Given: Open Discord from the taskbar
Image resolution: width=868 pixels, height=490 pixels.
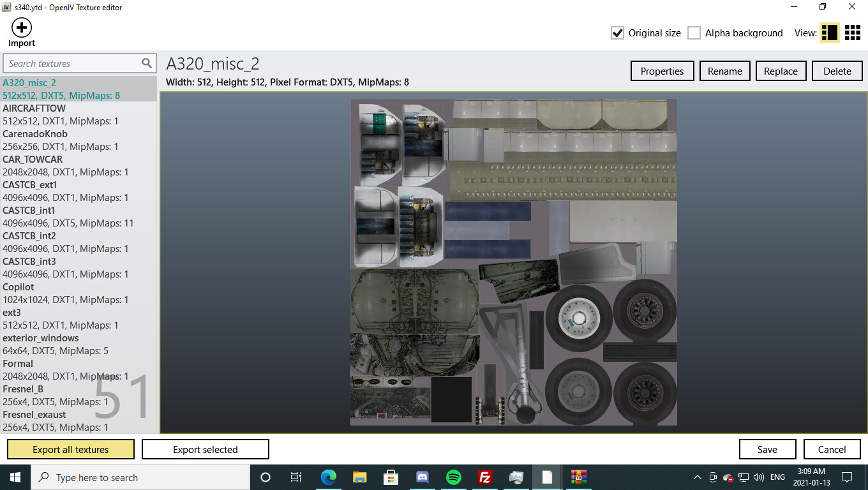Looking at the screenshot, I should click(423, 477).
